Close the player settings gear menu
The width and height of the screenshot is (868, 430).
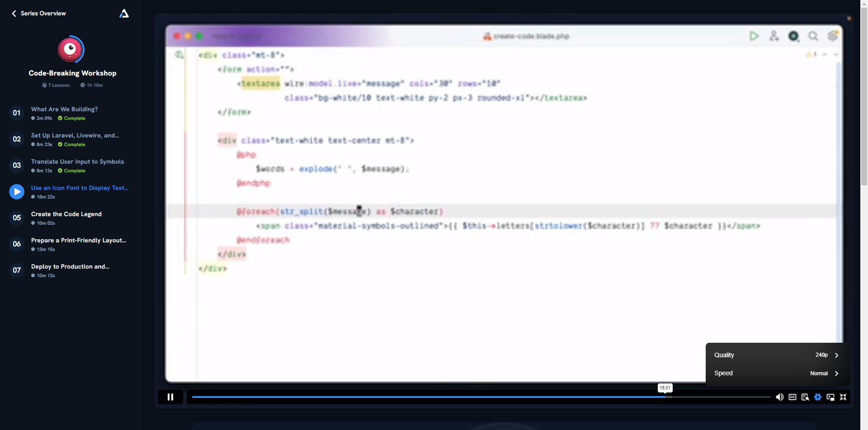click(x=818, y=397)
